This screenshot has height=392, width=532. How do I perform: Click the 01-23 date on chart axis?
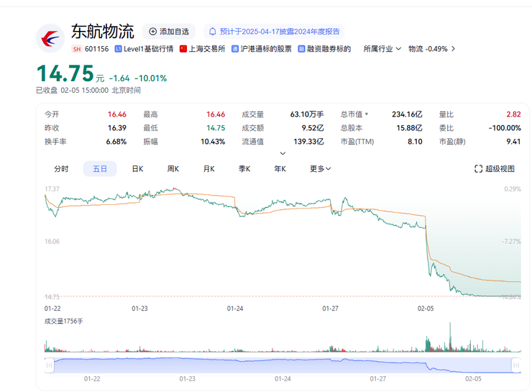[139, 309]
